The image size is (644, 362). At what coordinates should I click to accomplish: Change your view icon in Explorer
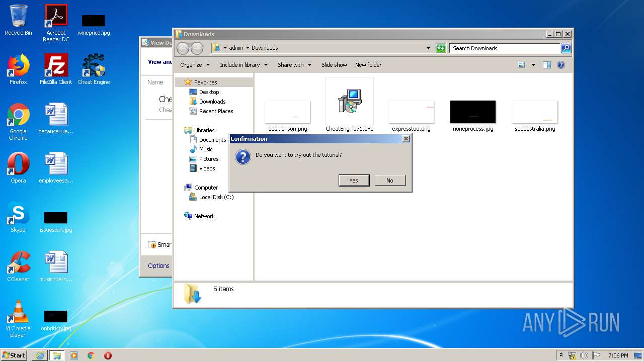521,65
